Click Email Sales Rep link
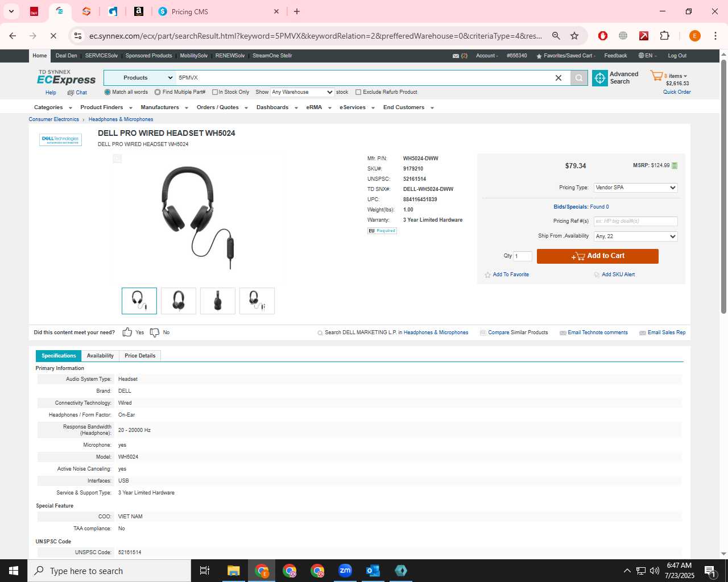Image resolution: width=728 pixels, height=582 pixels. click(667, 332)
